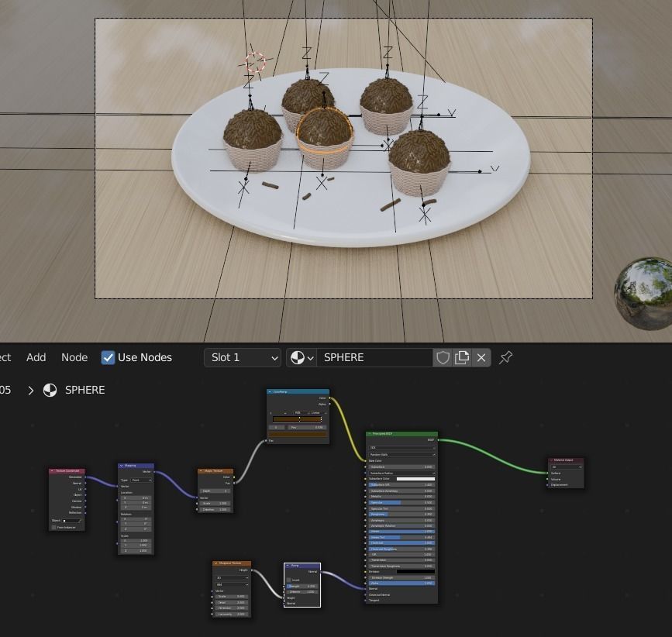Click the ColorRamp gradient bar
672x637 pixels.
[298, 419]
